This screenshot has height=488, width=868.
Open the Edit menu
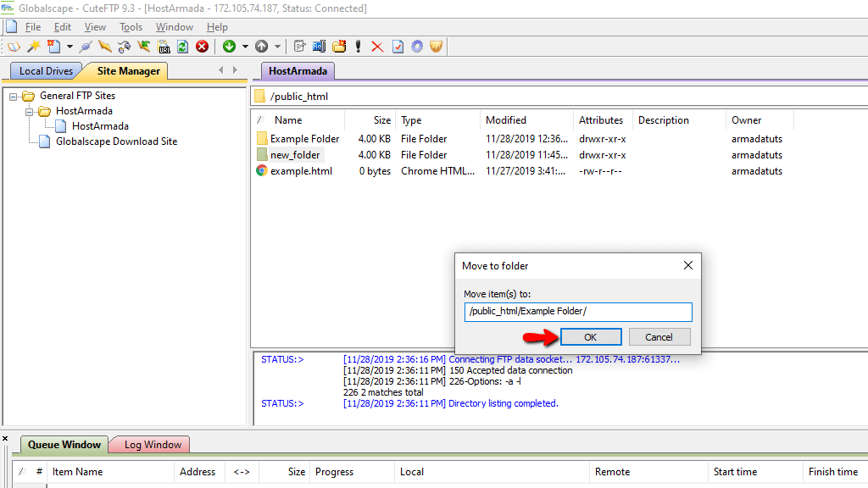click(x=63, y=26)
